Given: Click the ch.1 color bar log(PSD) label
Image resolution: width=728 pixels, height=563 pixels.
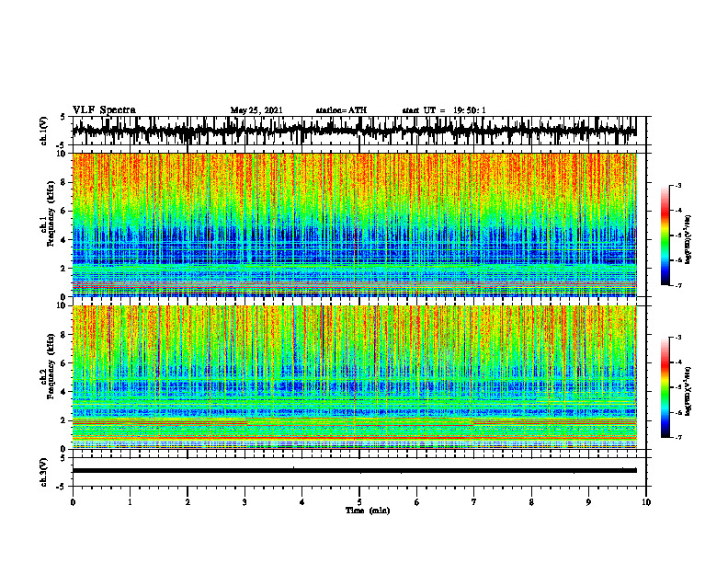Looking at the screenshot, I should click(x=688, y=240).
